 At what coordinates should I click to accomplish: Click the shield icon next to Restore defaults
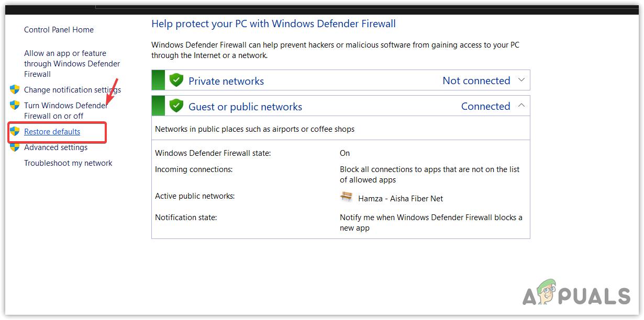[15, 131]
